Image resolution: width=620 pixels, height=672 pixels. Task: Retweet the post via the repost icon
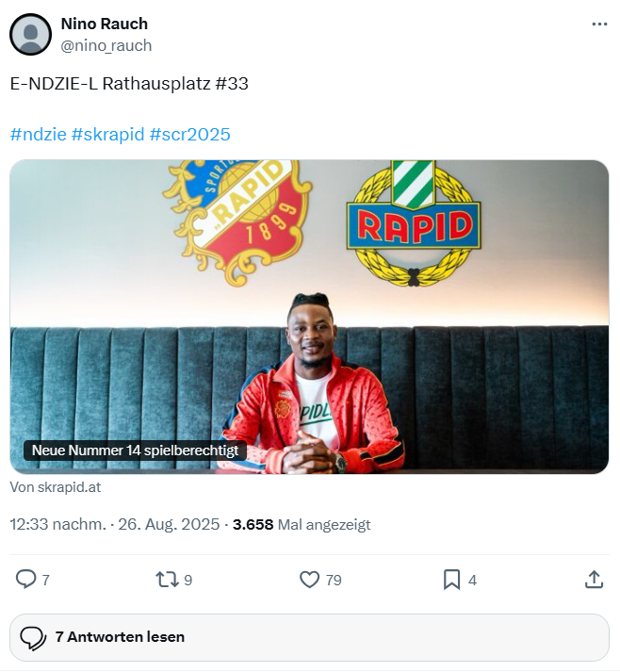167,580
